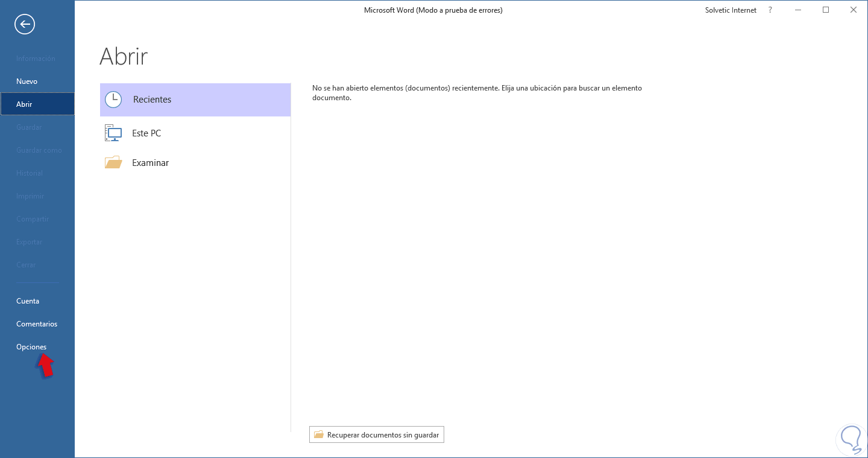Click the feedback bubble icon bottom right
Screen dimensions: 868x458
851,440
